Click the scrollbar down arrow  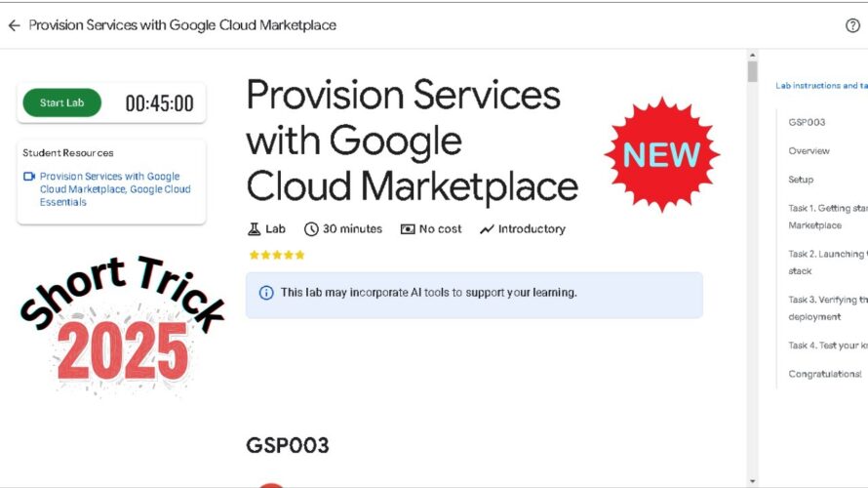click(752, 481)
